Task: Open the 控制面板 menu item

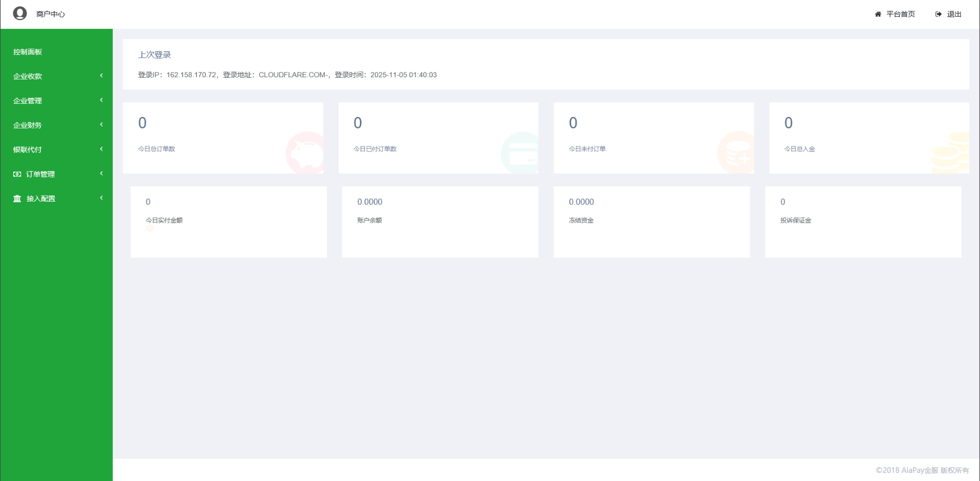Action: (x=28, y=52)
